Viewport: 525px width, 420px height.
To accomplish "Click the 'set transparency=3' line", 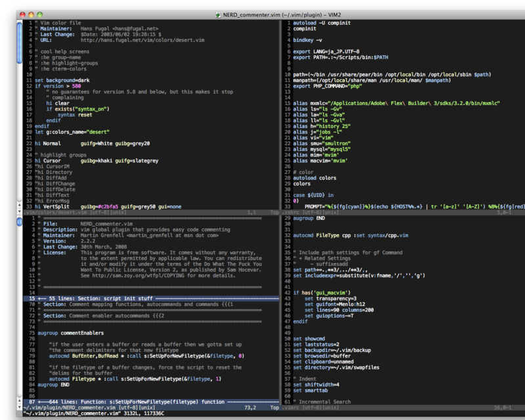I will click(331, 299).
